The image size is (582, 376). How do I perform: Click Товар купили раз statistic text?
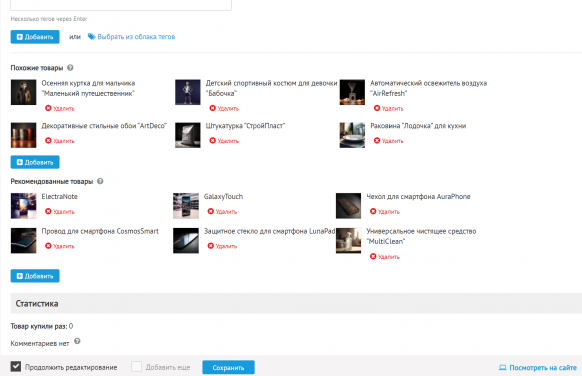42,326
